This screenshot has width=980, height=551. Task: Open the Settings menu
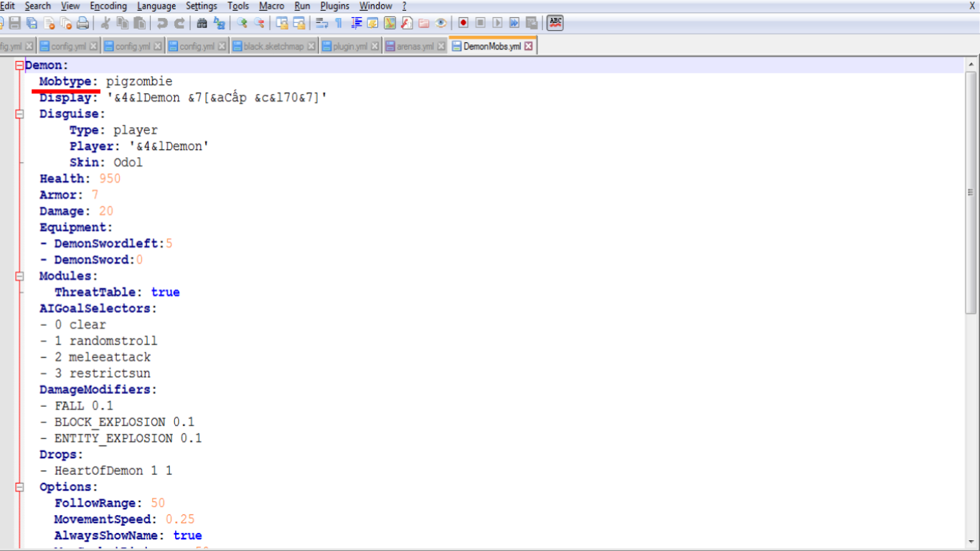pos(202,6)
